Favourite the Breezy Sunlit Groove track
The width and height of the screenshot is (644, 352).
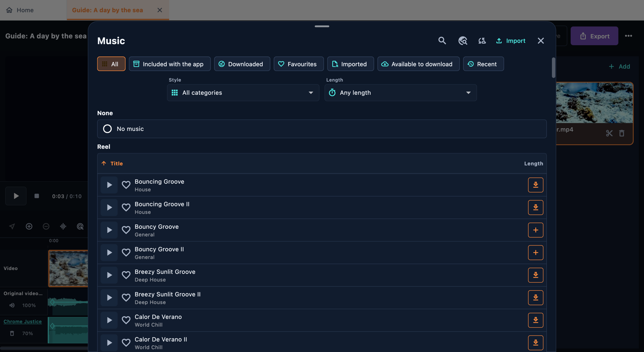(126, 275)
